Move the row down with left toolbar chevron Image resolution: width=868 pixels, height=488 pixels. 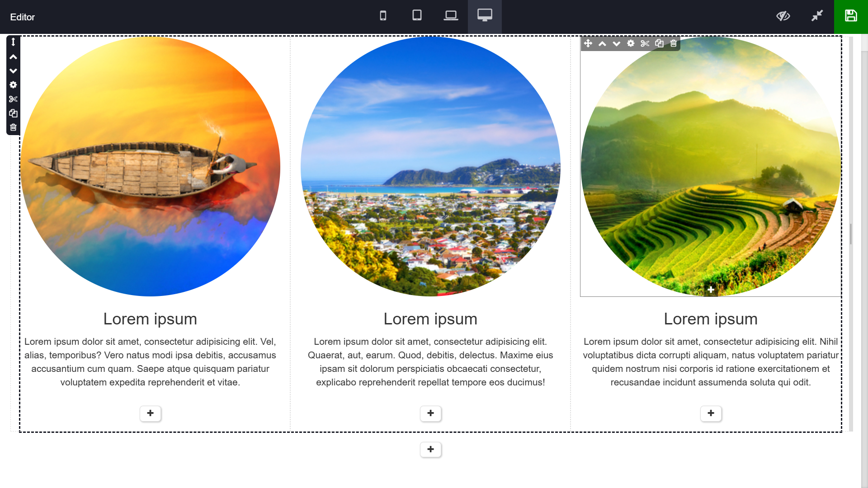[13, 71]
